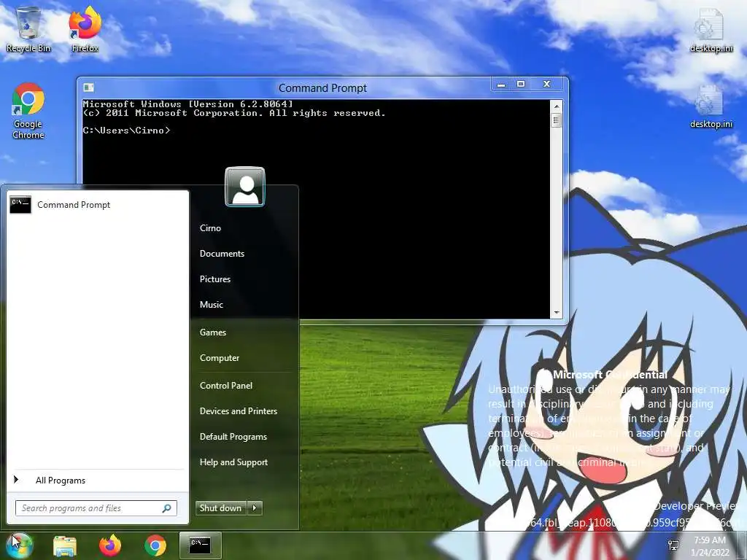Minimize the Command Prompt window

click(500, 85)
